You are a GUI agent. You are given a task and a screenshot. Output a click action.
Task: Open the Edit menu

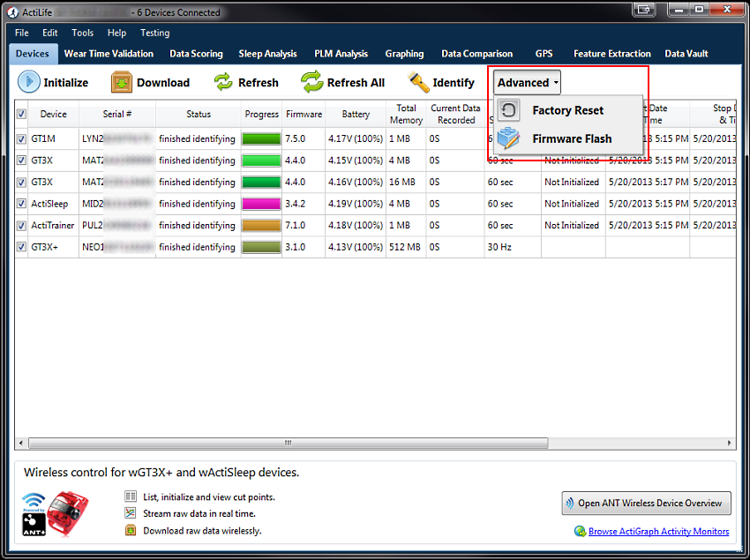49,33
